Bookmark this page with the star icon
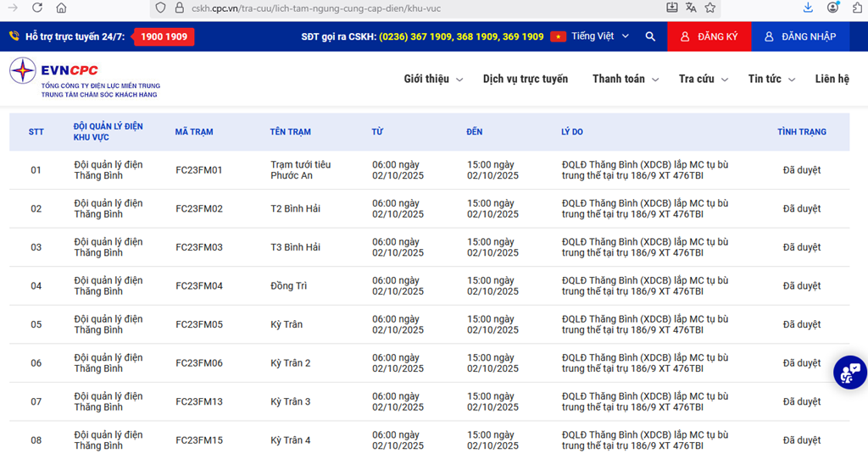This screenshot has height=453, width=868. pyautogui.click(x=710, y=8)
